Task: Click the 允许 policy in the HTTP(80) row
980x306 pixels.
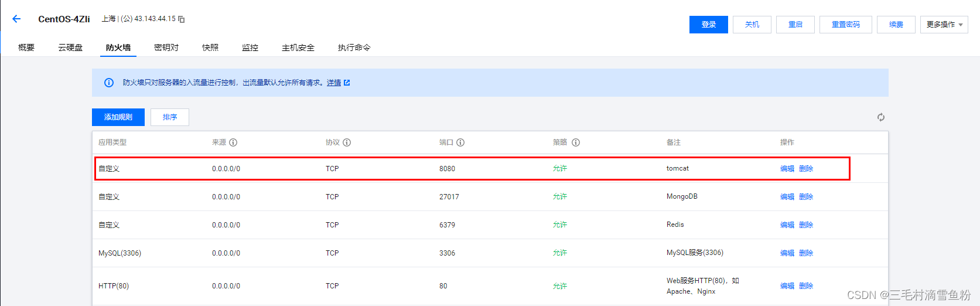Action: click(560, 286)
